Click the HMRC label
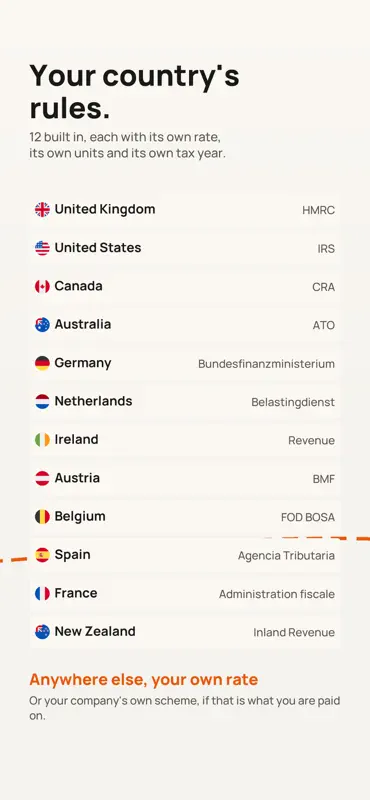 tap(318, 210)
